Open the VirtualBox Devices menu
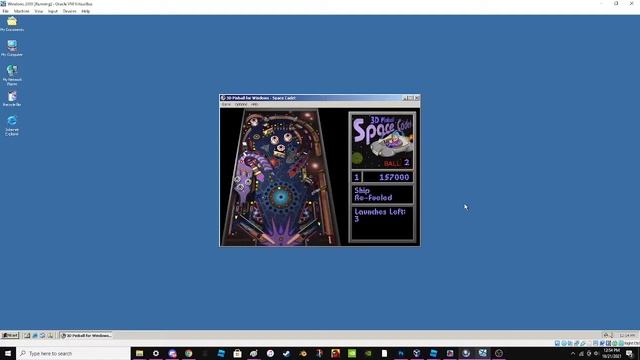 [x=69, y=11]
